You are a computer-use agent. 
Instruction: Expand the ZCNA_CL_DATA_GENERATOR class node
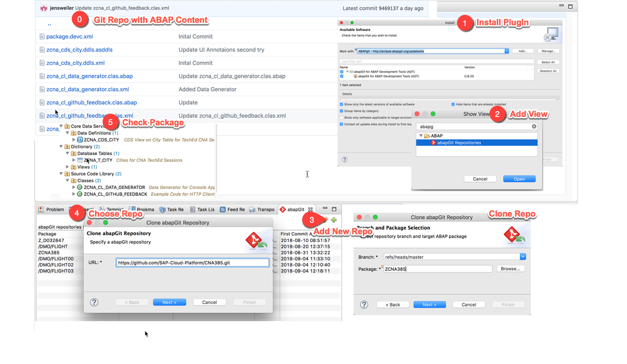pyautogui.click(x=74, y=187)
